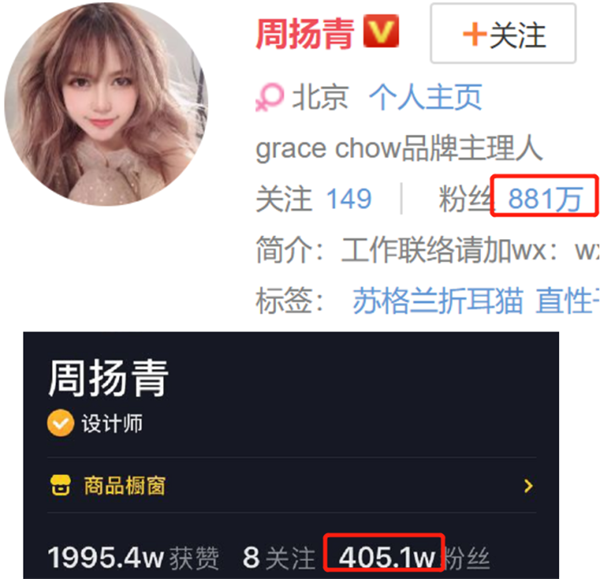Click the 设计师 designer label
The height and width of the screenshot is (579, 600).
click(x=112, y=423)
